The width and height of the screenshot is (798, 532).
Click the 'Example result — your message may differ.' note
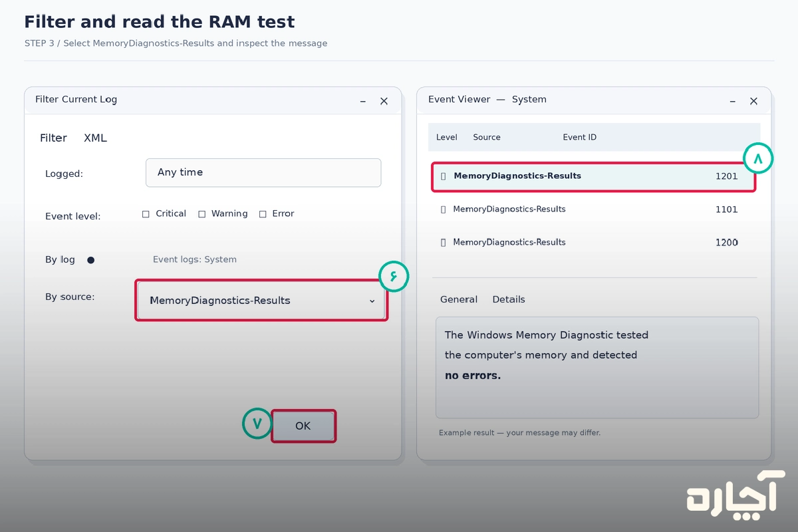point(519,433)
